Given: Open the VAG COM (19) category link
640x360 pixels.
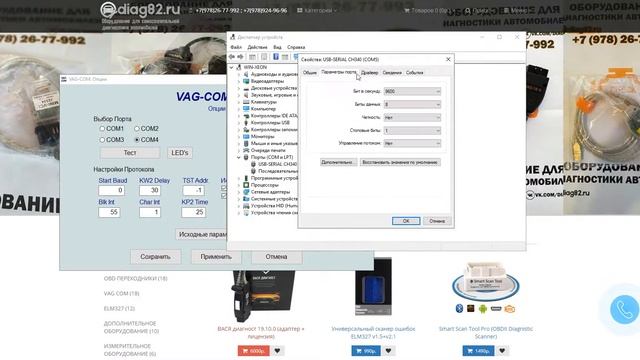Looking at the screenshot, I should pyautogui.click(x=121, y=293).
